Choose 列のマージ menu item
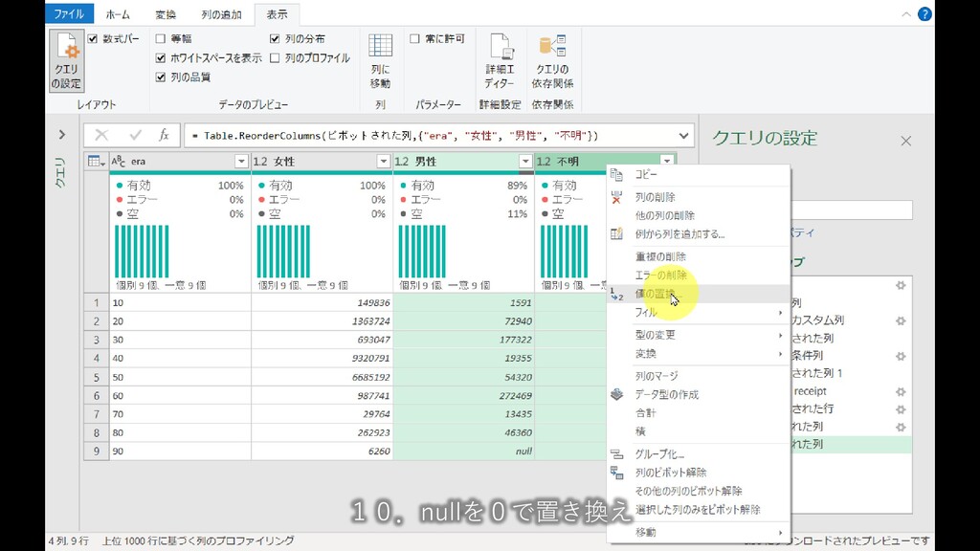The image size is (980, 551). pyautogui.click(x=699, y=376)
